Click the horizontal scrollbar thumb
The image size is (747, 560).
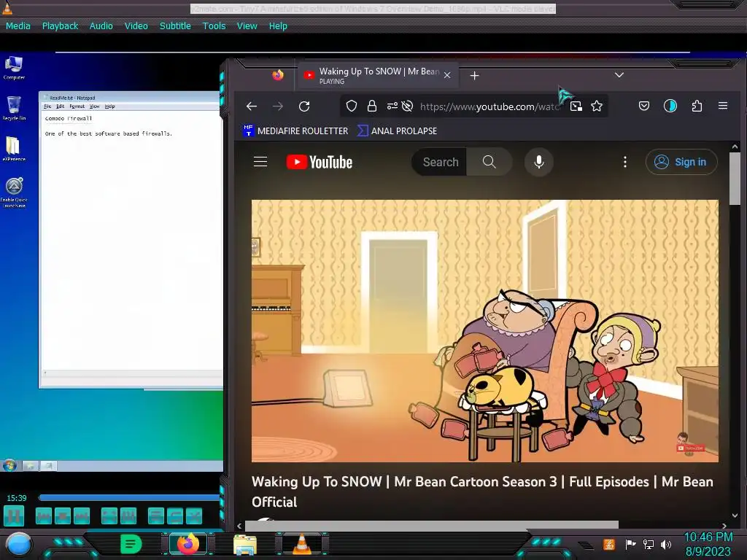click(432, 525)
